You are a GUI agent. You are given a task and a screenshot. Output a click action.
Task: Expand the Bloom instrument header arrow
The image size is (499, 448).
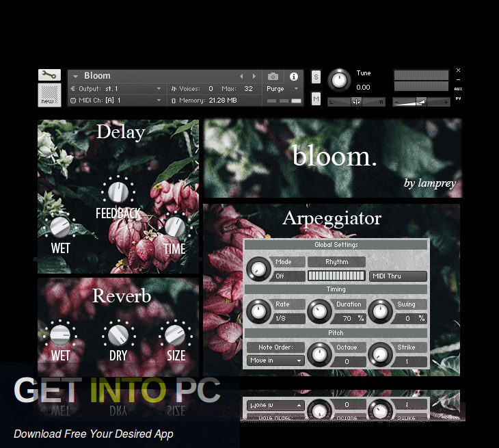pos(75,77)
